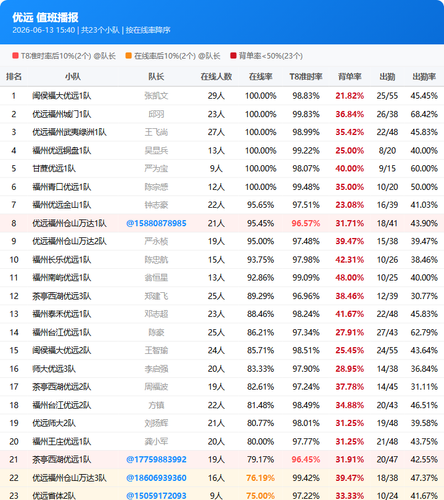This screenshot has width=444, height=500.
Task: Click the 出勤 value 25/55
Action: [x=387, y=96]
